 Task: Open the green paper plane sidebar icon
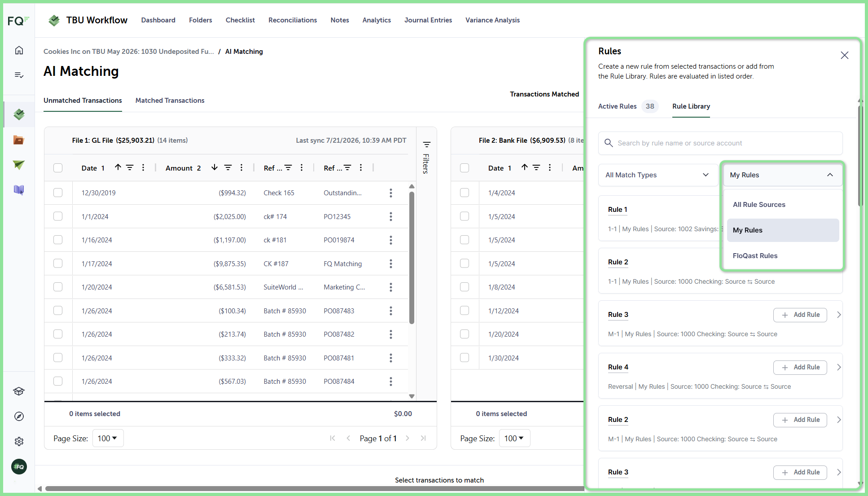[19, 165]
